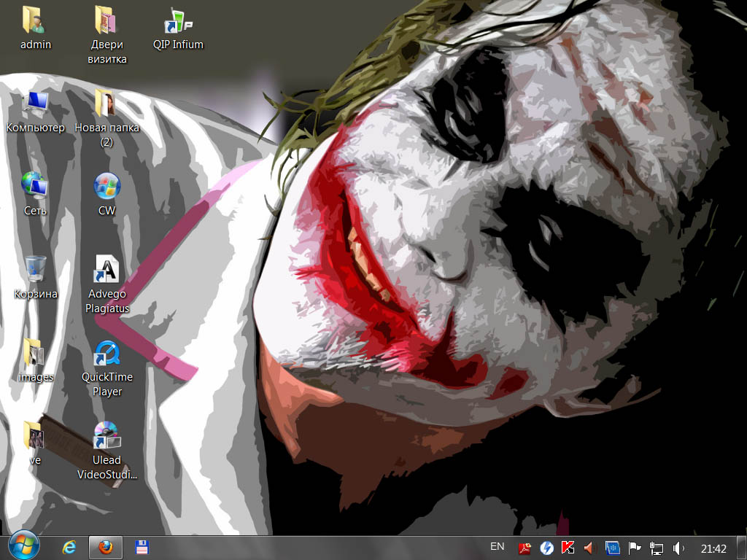Open the Двери визитка folder

pos(107,35)
